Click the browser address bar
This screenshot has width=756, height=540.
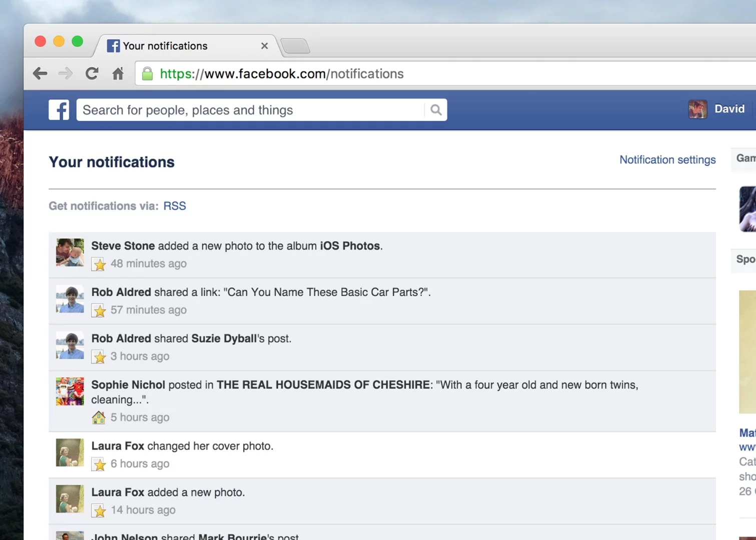click(x=350, y=73)
